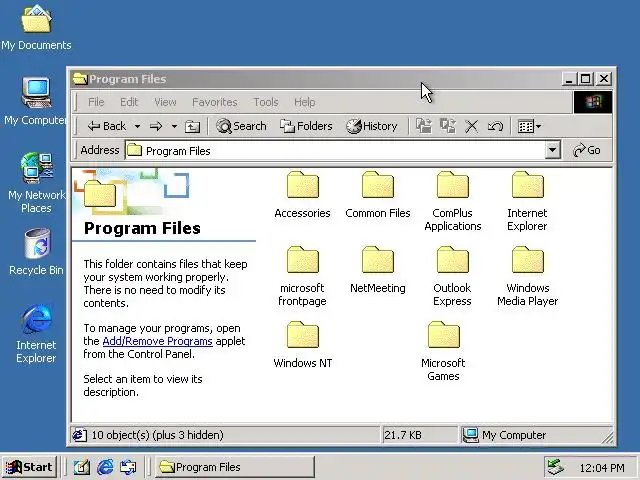Select the Windows NT folder
This screenshot has height=480, width=640.
pyautogui.click(x=302, y=344)
